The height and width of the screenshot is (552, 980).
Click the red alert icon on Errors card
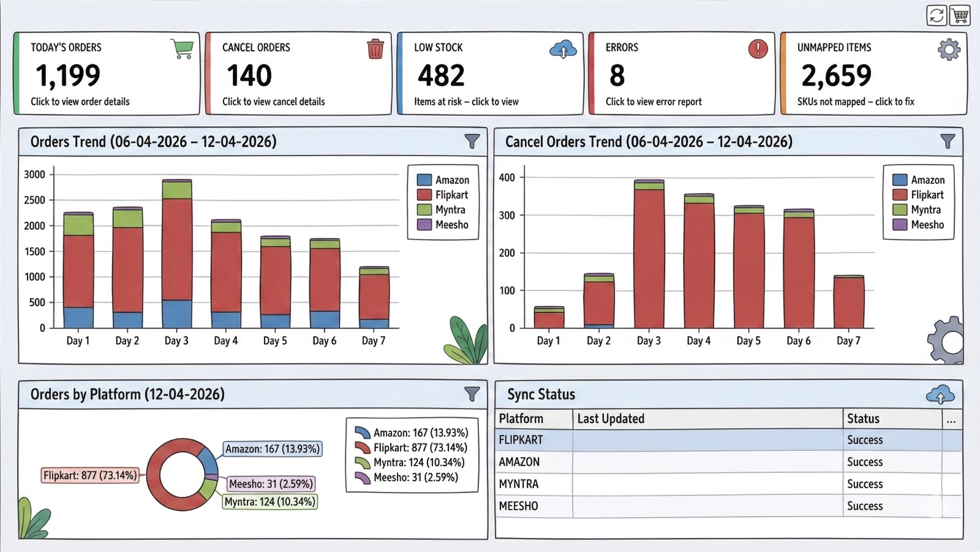pos(758,49)
